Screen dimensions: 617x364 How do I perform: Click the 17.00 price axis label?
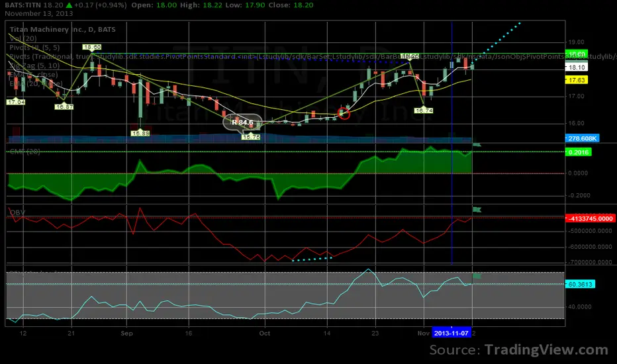[576, 96]
